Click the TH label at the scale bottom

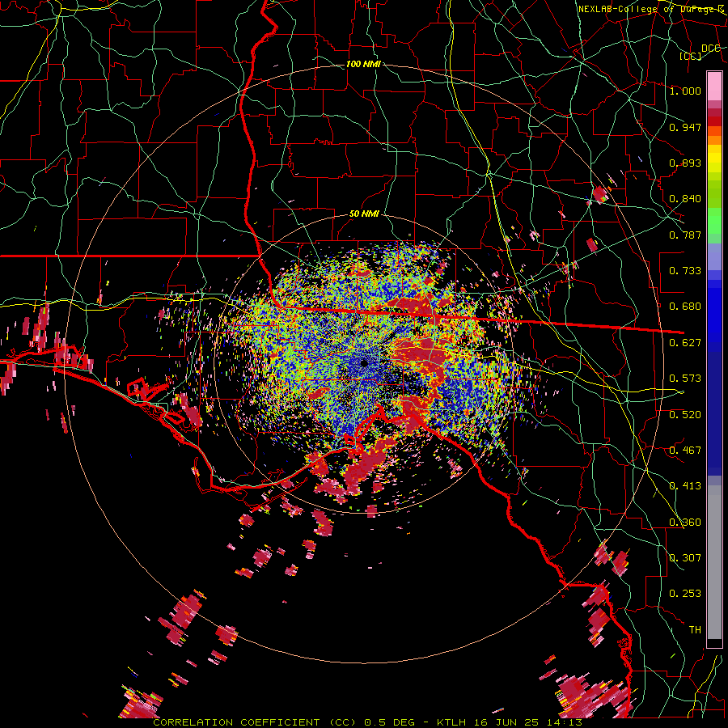pyautogui.click(x=695, y=629)
